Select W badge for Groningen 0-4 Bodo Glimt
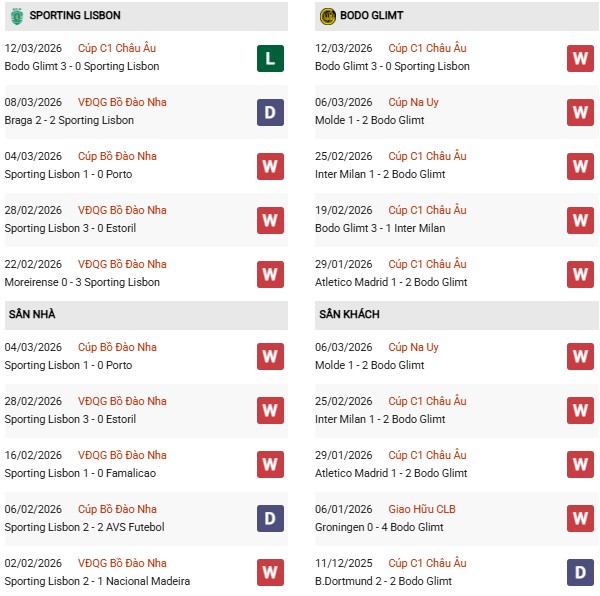 [x=580, y=518]
